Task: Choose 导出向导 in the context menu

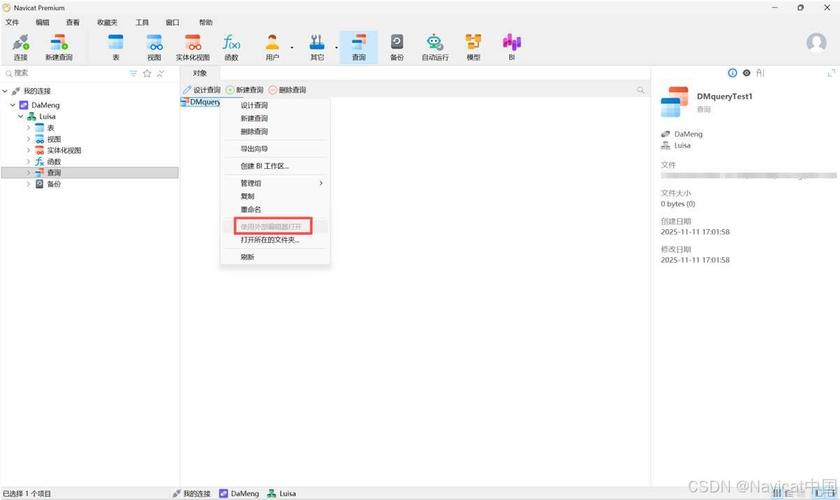Action: [x=275, y=149]
